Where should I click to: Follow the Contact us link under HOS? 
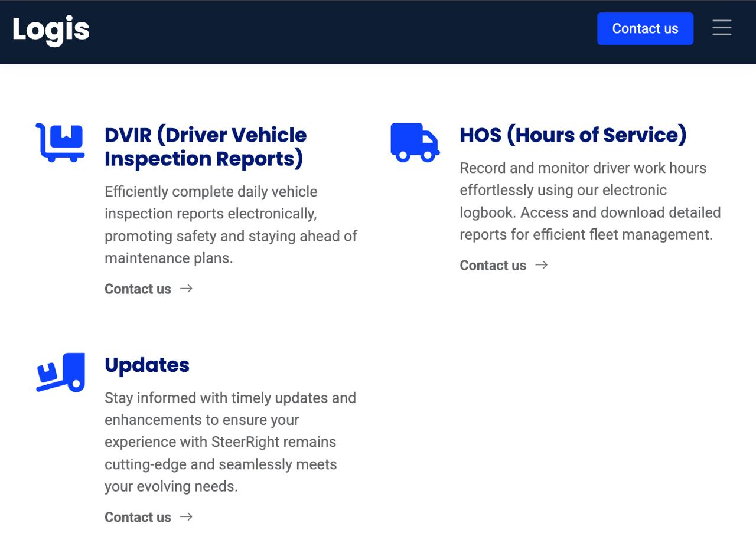(x=493, y=266)
